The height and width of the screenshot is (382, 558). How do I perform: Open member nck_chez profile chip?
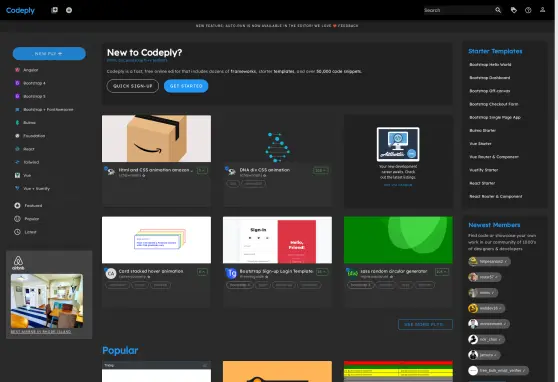[486, 339]
